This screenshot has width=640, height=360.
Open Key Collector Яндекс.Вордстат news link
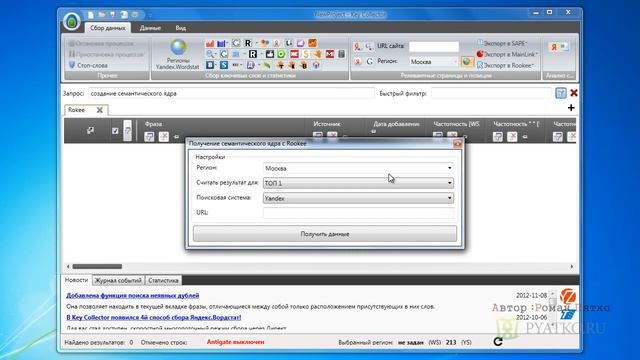[x=153, y=317]
